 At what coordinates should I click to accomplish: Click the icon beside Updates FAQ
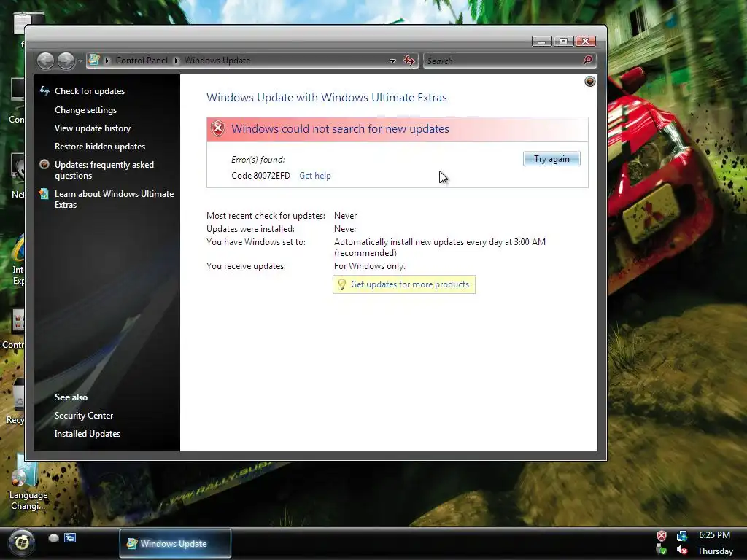tap(44, 165)
